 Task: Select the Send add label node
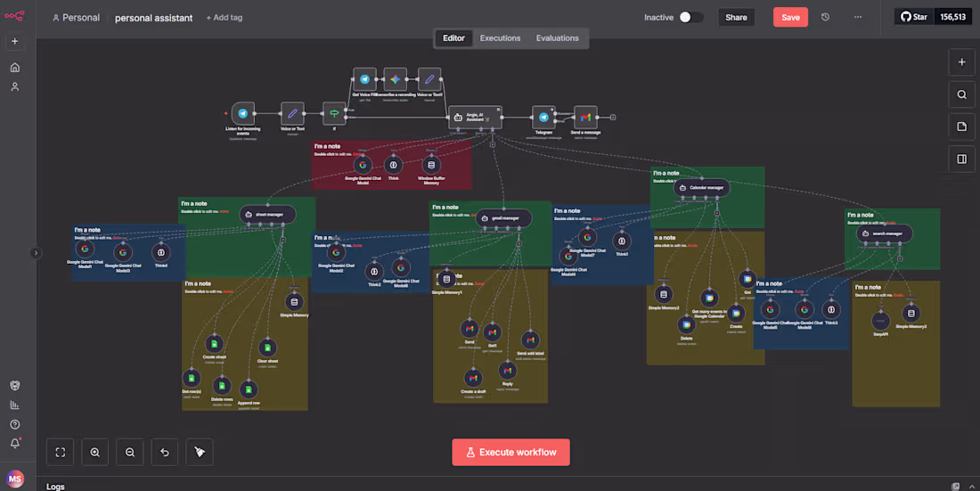[x=530, y=340]
